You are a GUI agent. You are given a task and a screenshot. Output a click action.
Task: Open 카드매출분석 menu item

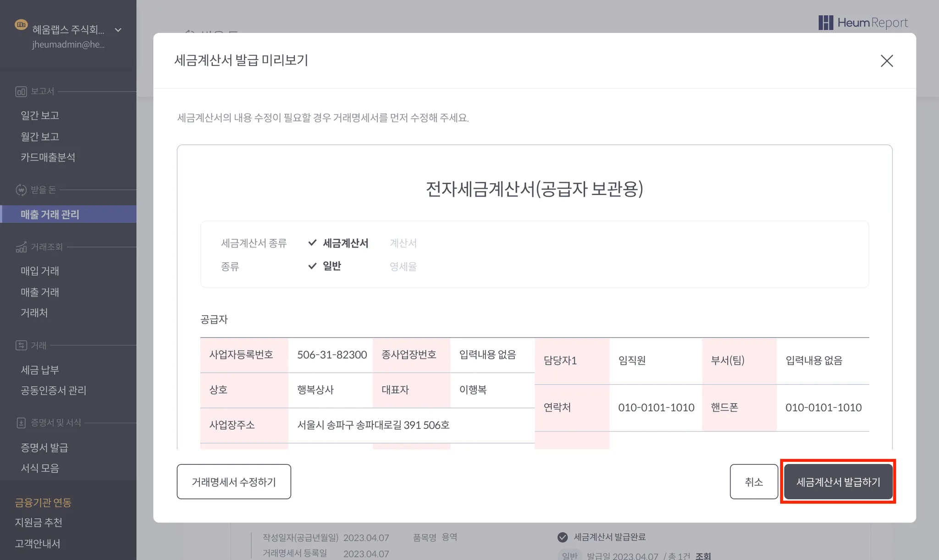pyautogui.click(x=48, y=158)
